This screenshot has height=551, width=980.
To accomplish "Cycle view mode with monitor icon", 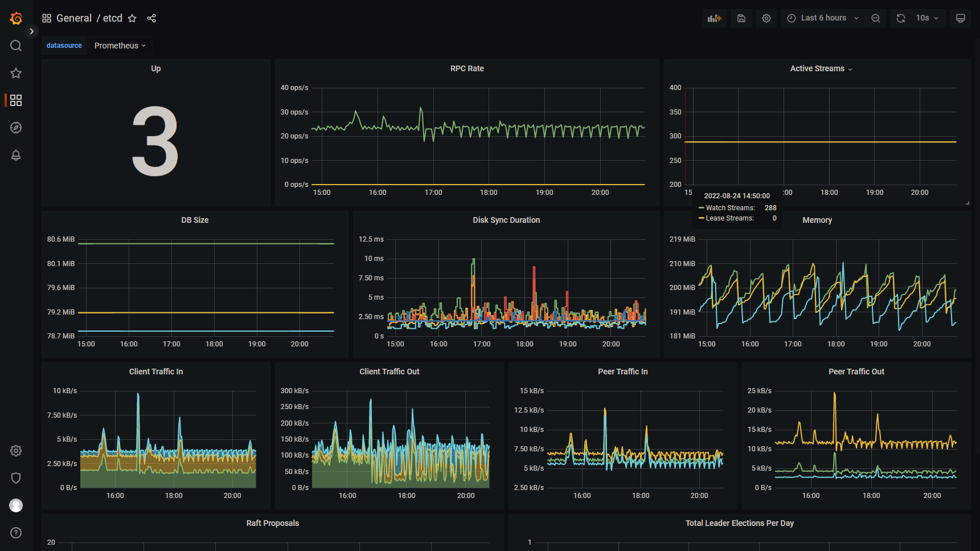I will [x=961, y=18].
